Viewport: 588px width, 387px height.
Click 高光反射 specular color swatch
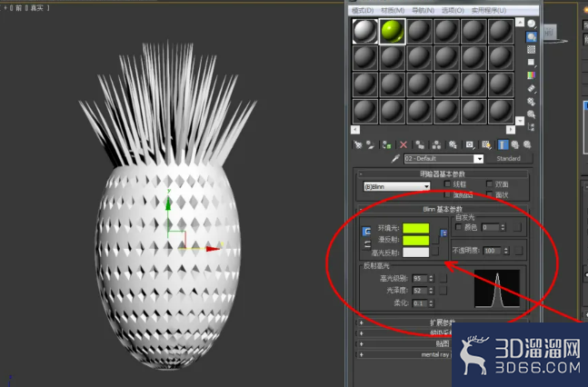416,252
